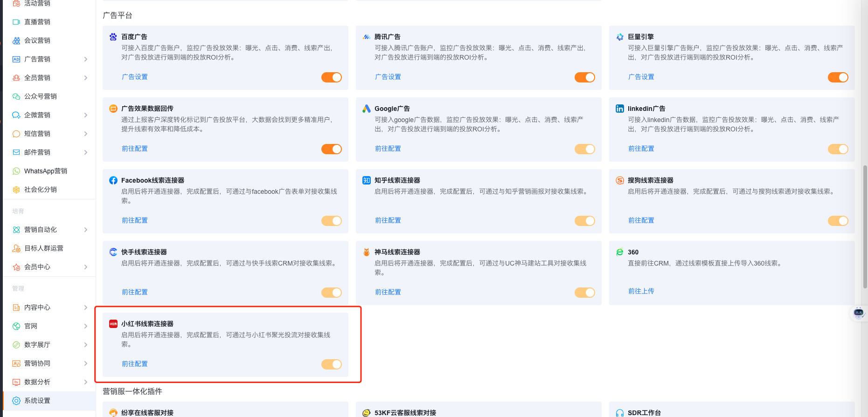This screenshot has width=868, height=417.
Task: Click the 快手 logo icon
Action: coord(113,252)
